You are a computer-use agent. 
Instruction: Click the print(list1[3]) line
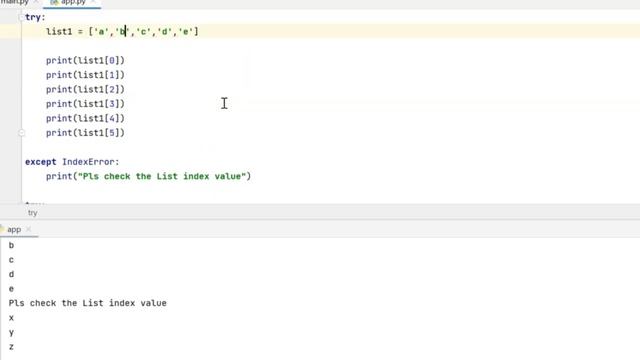[85, 104]
